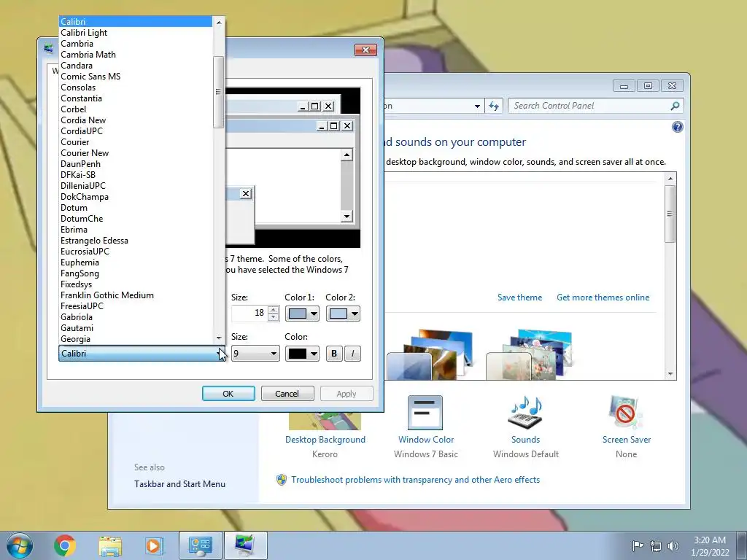Select DokChampa font entry
Screen dimensions: 747x560
(135, 197)
